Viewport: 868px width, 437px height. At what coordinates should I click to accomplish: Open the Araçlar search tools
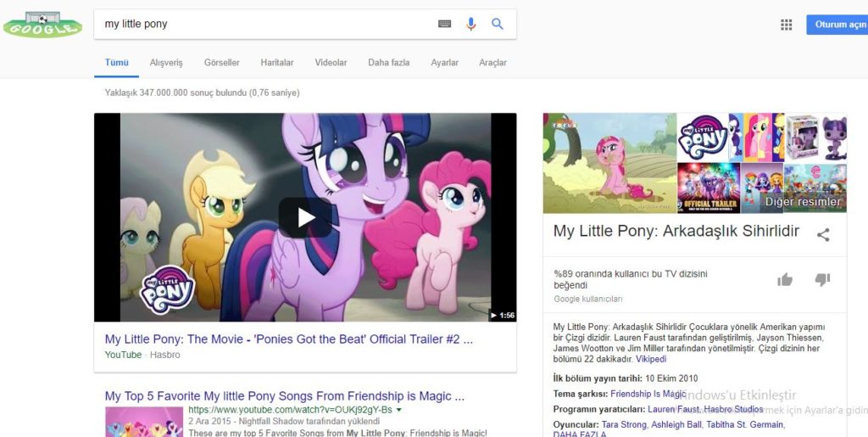point(492,63)
